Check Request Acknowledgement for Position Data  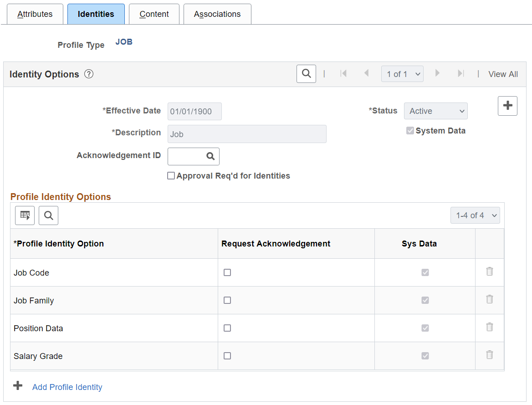coord(227,328)
